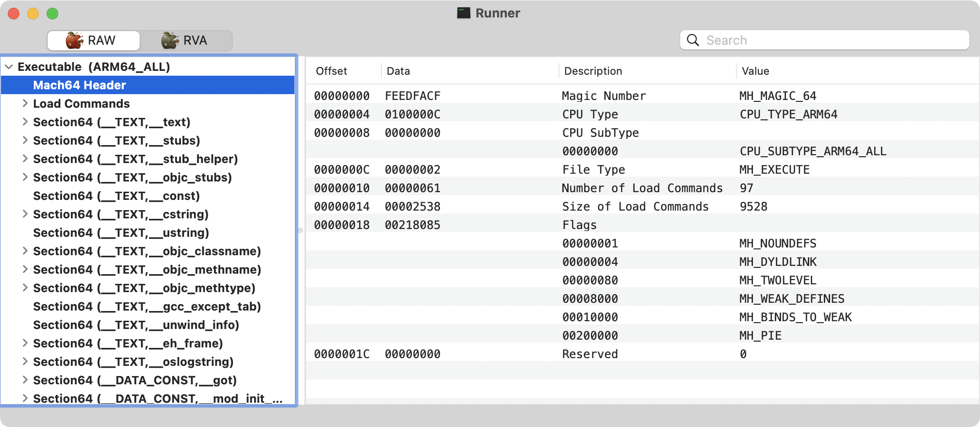
Task: Select the Magic Number row
Action: click(604, 96)
